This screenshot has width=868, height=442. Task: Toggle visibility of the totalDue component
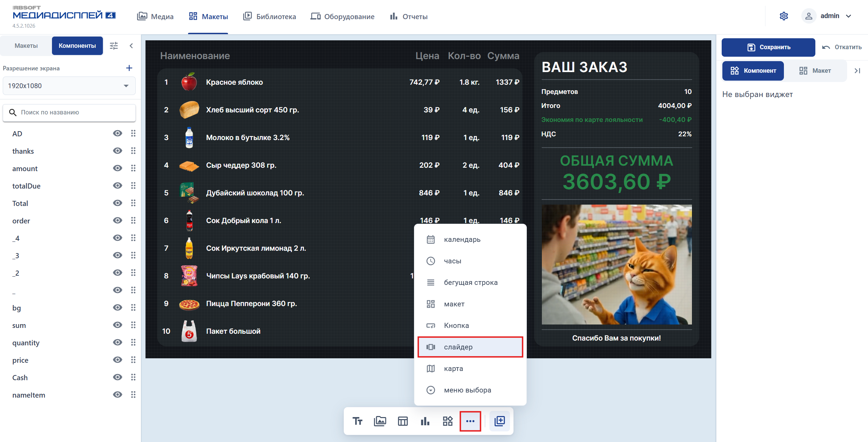(118, 186)
